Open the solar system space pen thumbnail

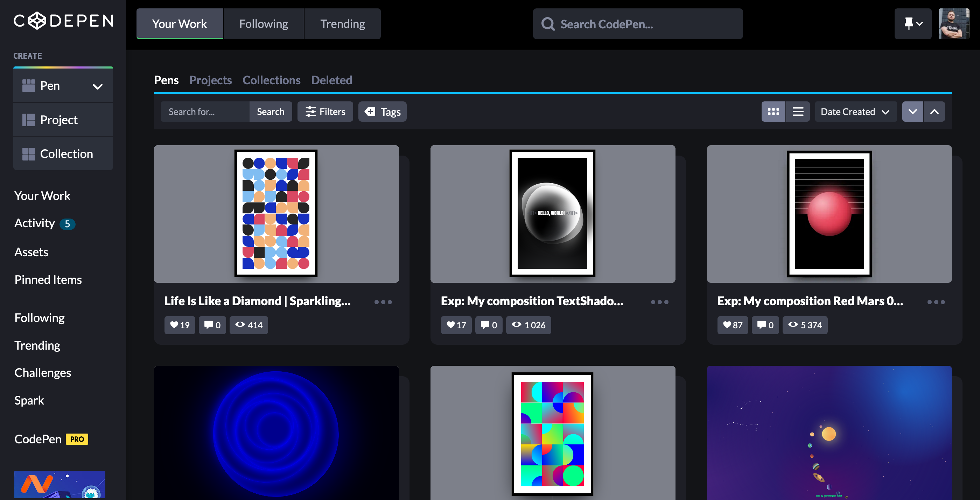point(829,433)
